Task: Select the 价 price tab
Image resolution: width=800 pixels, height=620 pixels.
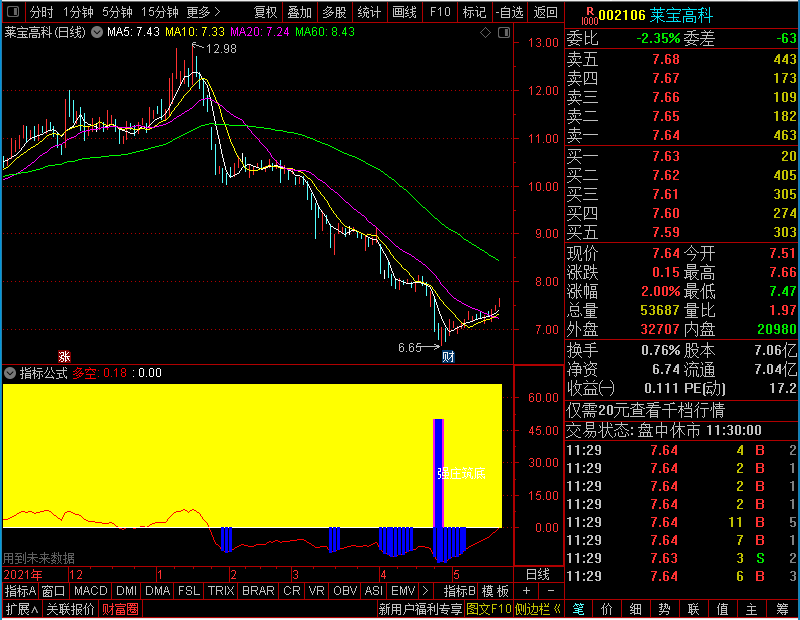Action: pyautogui.click(x=607, y=609)
